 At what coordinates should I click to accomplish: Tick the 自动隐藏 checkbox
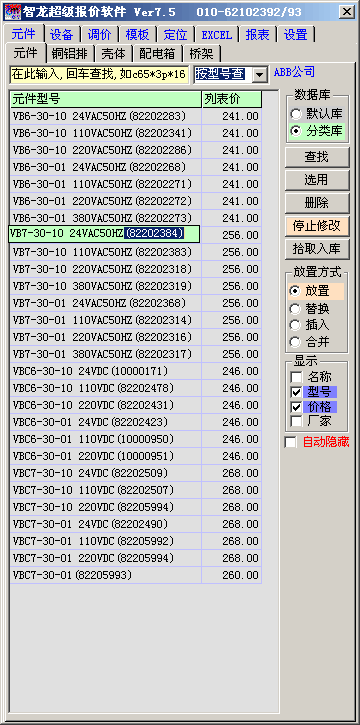pyautogui.click(x=291, y=442)
